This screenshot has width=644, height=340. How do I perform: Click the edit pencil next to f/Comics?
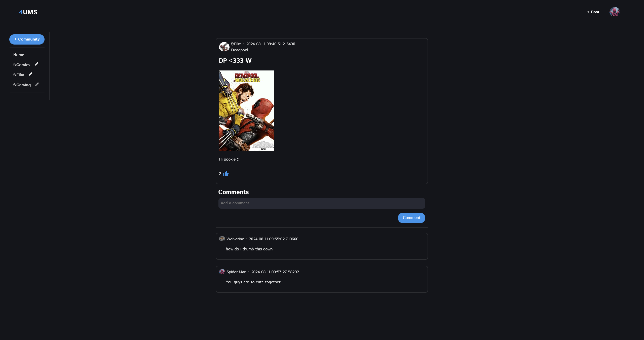click(x=36, y=64)
